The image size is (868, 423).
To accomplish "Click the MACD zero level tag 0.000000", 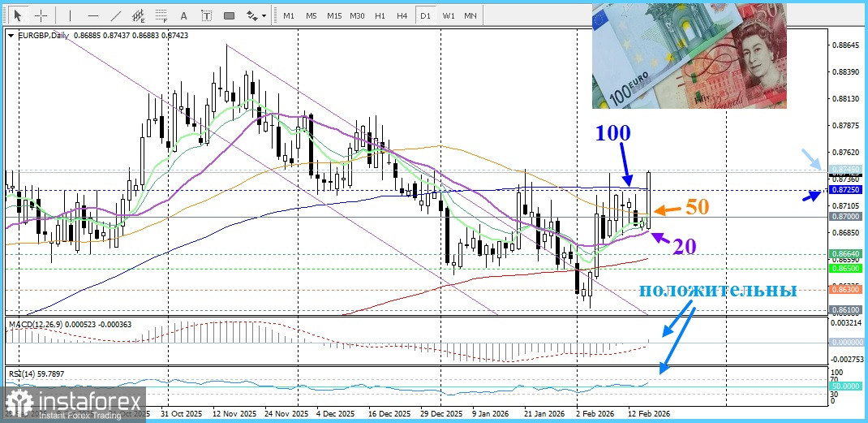I will click(845, 343).
